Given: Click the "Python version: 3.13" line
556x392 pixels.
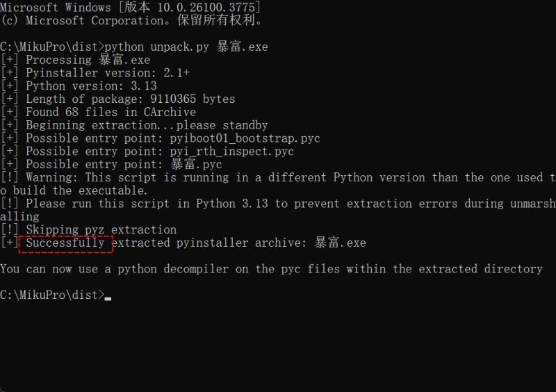Looking at the screenshot, I should (91, 86).
